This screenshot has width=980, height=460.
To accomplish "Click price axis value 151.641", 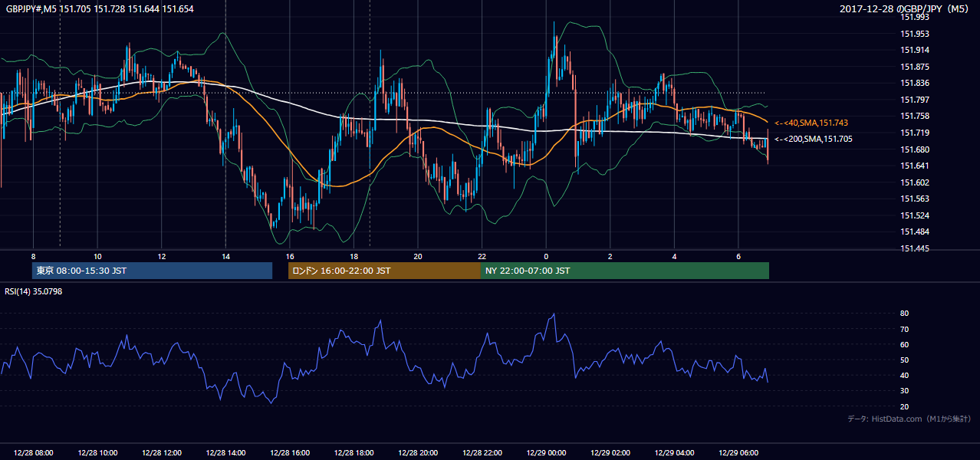I will click(x=915, y=166).
